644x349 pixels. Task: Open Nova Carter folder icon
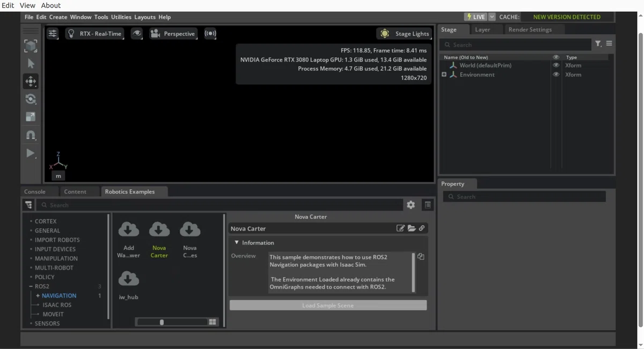point(412,228)
